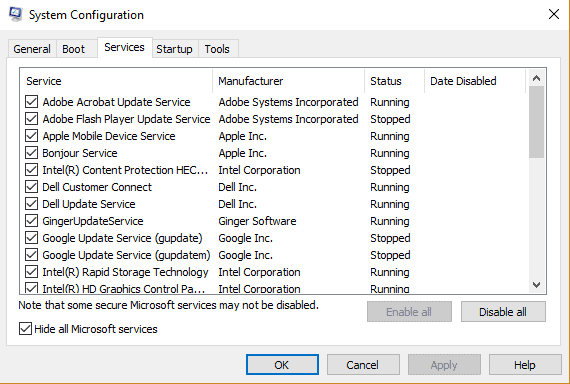Uncheck the Dell Customer Connect checkbox

pyautogui.click(x=32, y=187)
